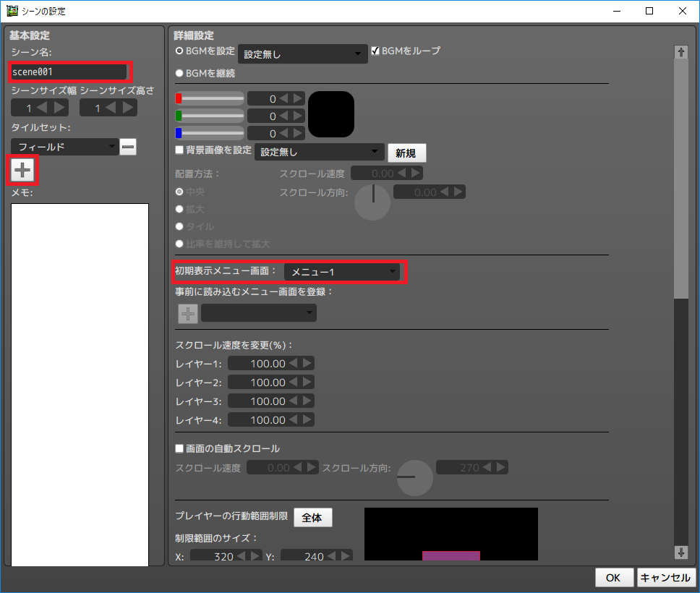Image resolution: width=700 pixels, height=593 pixels.
Task: Confirm scene settings with the OK button
Action: click(x=613, y=577)
